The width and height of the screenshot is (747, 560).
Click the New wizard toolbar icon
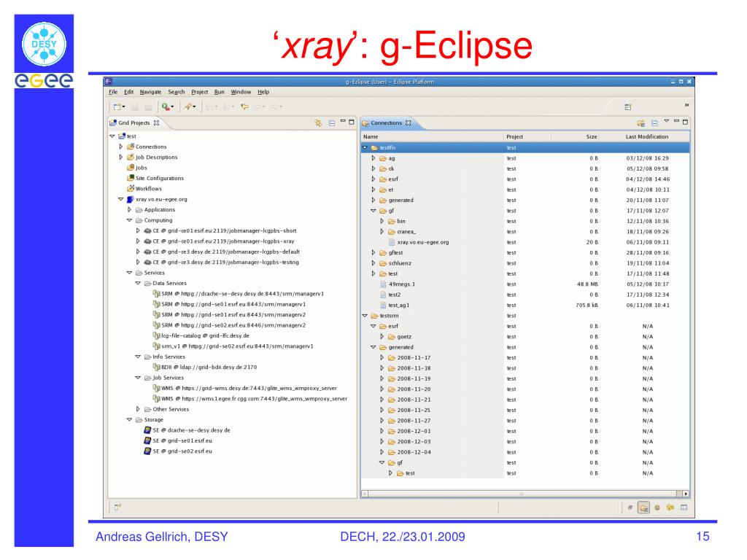pos(117,106)
